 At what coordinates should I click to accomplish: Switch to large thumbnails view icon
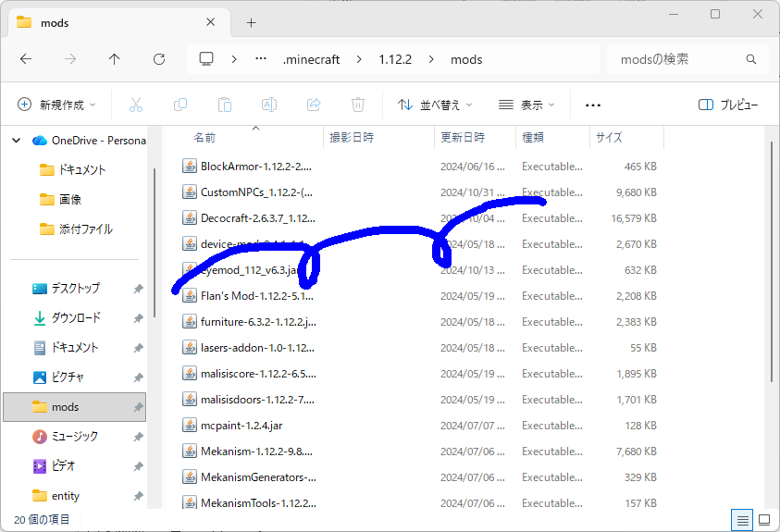[x=764, y=520]
